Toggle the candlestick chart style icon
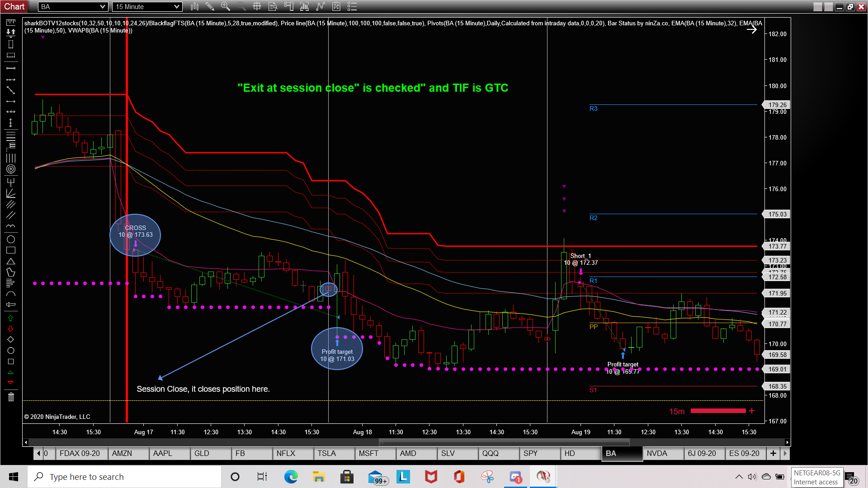The width and height of the screenshot is (868, 488). click(x=195, y=6)
